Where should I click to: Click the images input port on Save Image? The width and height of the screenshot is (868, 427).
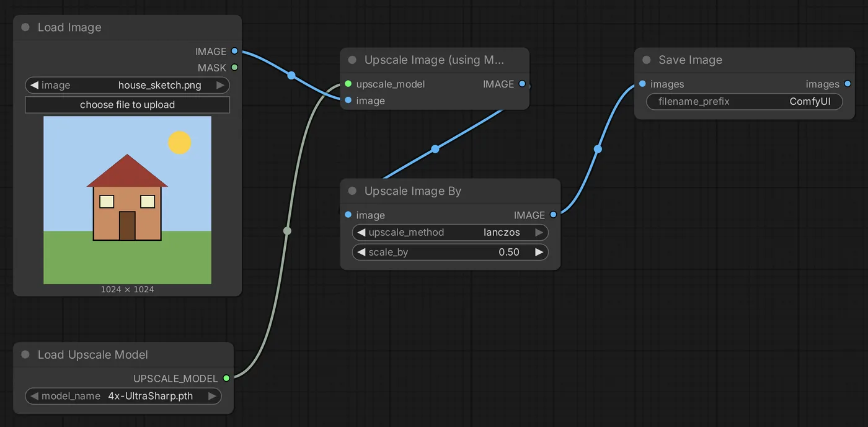pyautogui.click(x=642, y=84)
